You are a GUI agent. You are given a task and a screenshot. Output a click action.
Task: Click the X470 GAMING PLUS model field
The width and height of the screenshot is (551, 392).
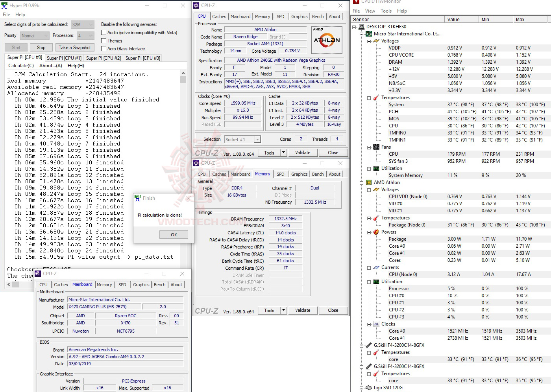(x=104, y=307)
